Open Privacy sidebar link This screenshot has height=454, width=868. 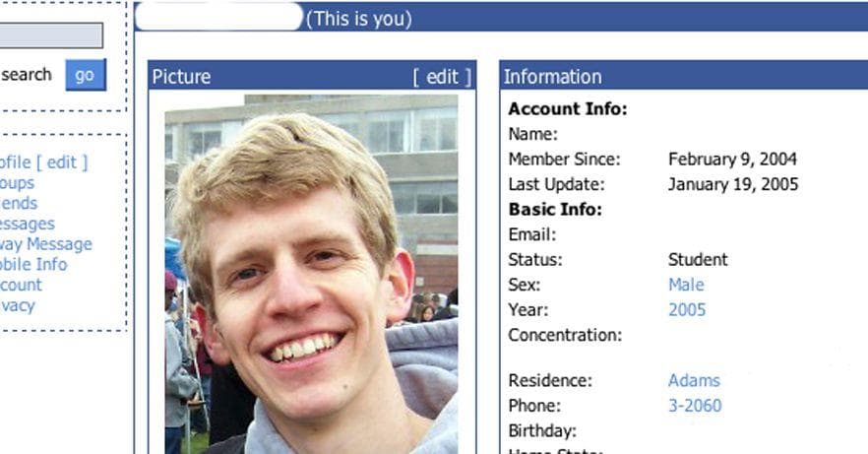point(18,305)
